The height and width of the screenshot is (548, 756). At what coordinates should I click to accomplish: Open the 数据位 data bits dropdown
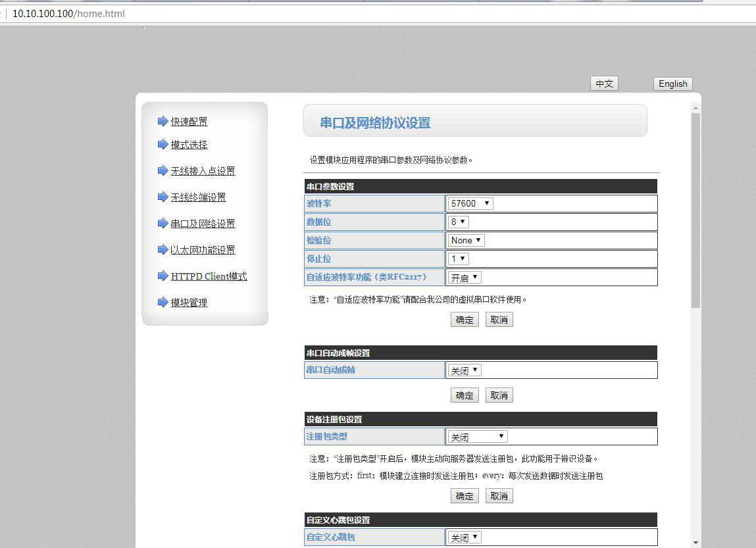[458, 222]
